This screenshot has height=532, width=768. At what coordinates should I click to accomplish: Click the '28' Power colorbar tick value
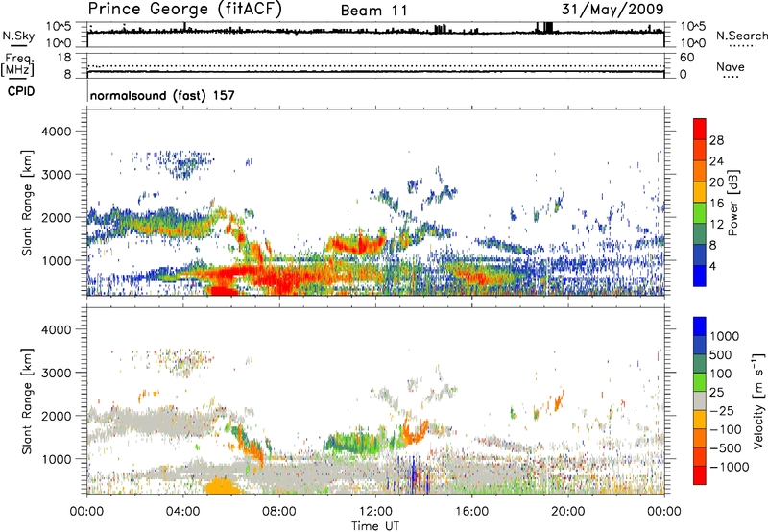click(x=716, y=140)
